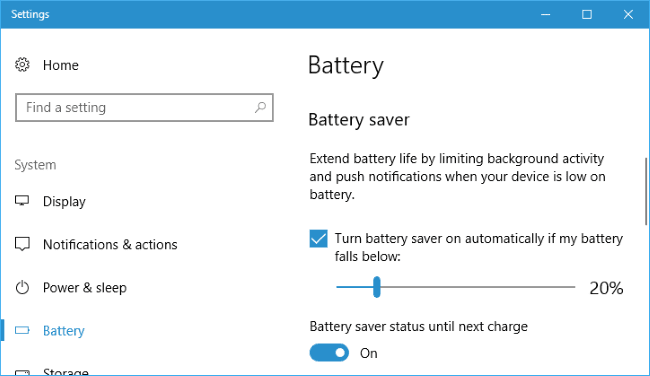This screenshot has width=650, height=376.
Task: Go to Power & sleep page
Action: 85,288
